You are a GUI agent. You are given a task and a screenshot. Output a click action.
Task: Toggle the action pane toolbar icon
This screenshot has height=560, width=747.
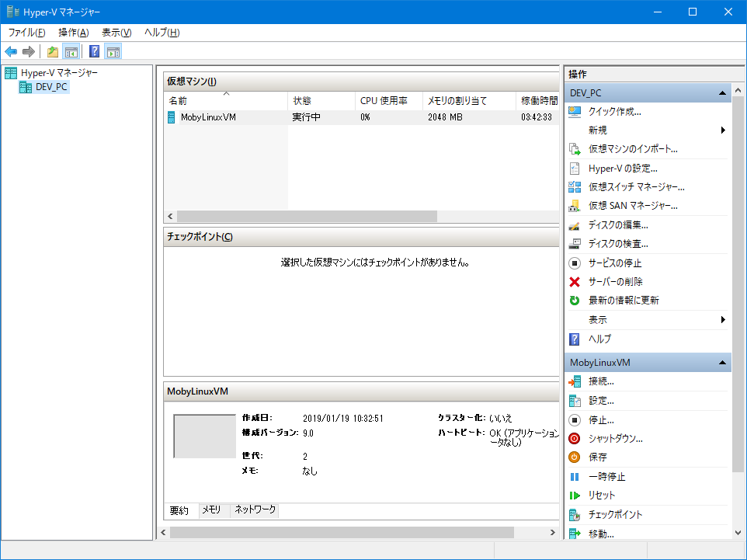click(x=113, y=51)
